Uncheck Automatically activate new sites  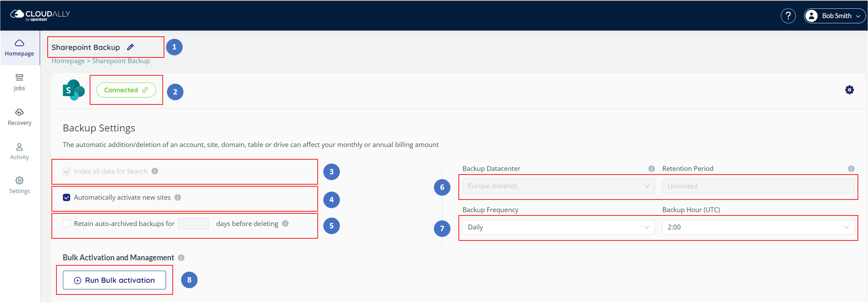pyautogui.click(x=66, y=197)
